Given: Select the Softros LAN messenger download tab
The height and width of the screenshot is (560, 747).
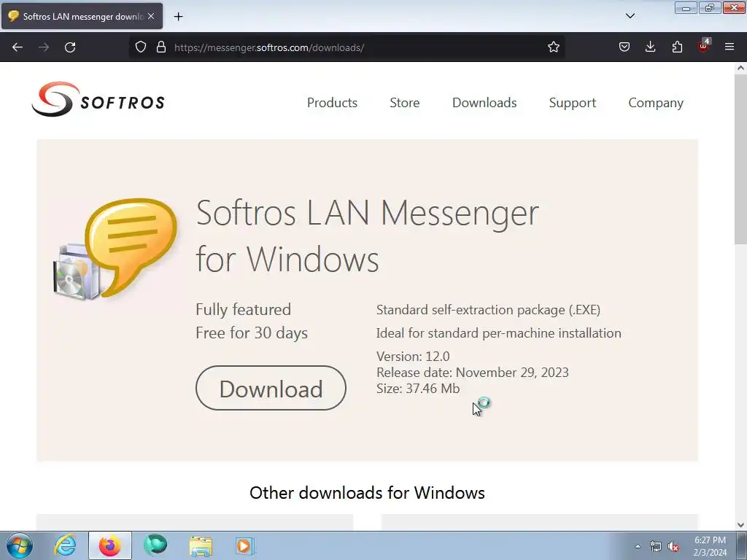Looking at the screenshot, I should (82, 16).
